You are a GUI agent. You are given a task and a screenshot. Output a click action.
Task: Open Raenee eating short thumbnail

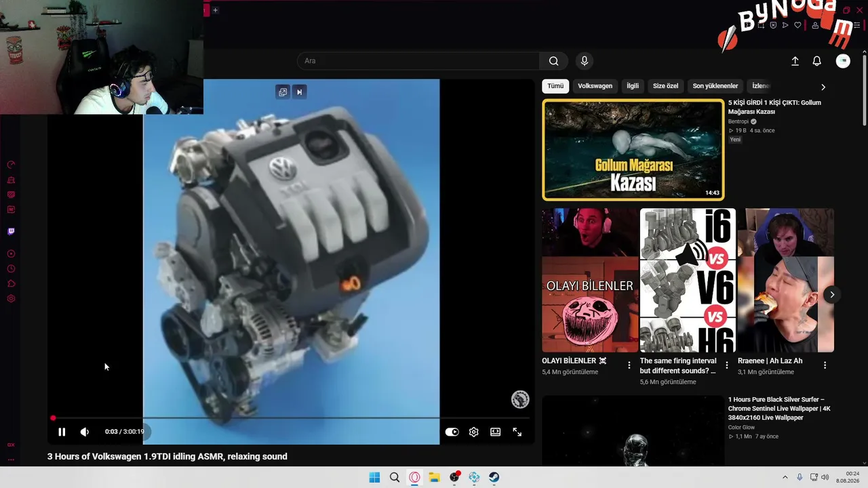[x=785, y=281]
